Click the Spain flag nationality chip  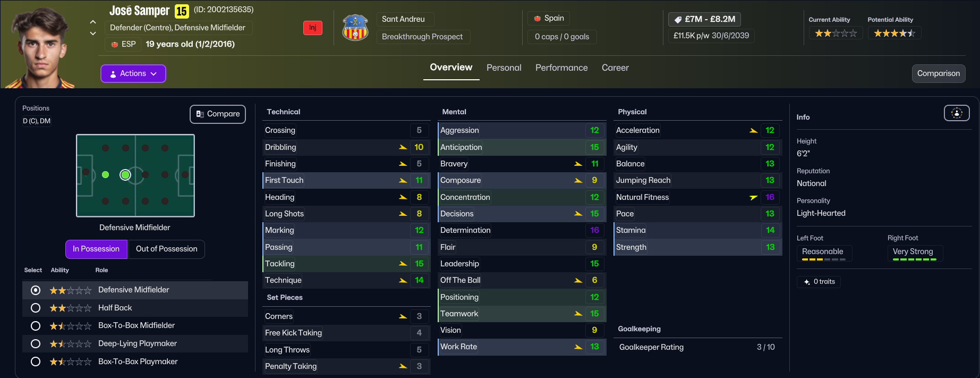pos(549,18)
